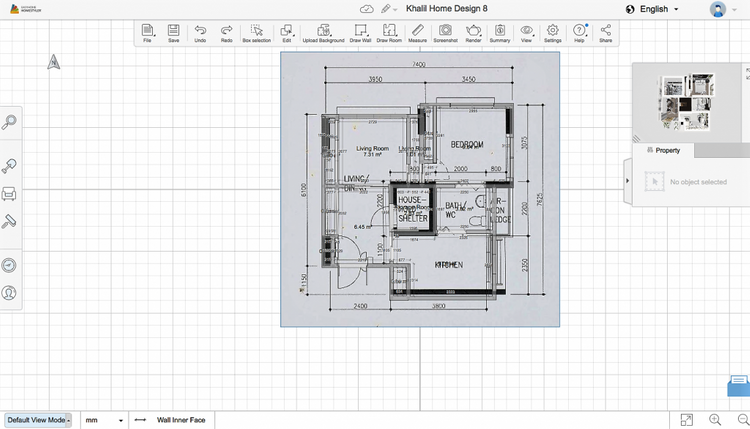This screenshot has height=429, width=750.
Task: Click the Share icon
Action: click(x=606, y=33)
